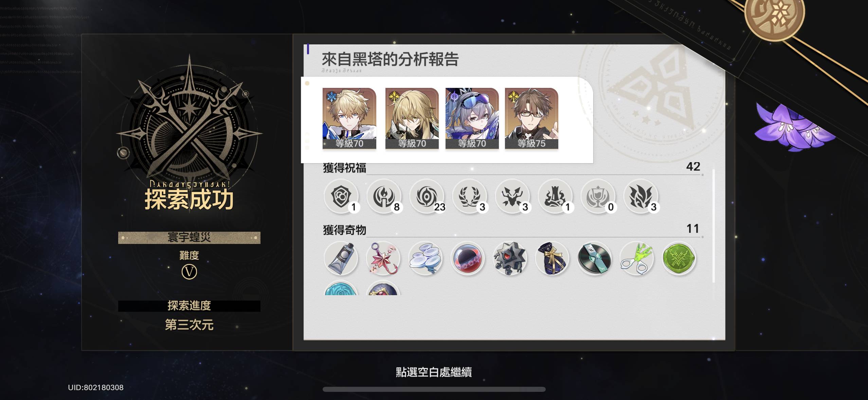Inspect the green wax seal curio

679,258
